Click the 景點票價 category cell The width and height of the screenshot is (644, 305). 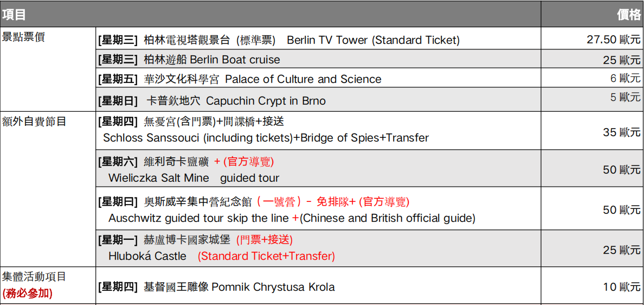point(48,69)
